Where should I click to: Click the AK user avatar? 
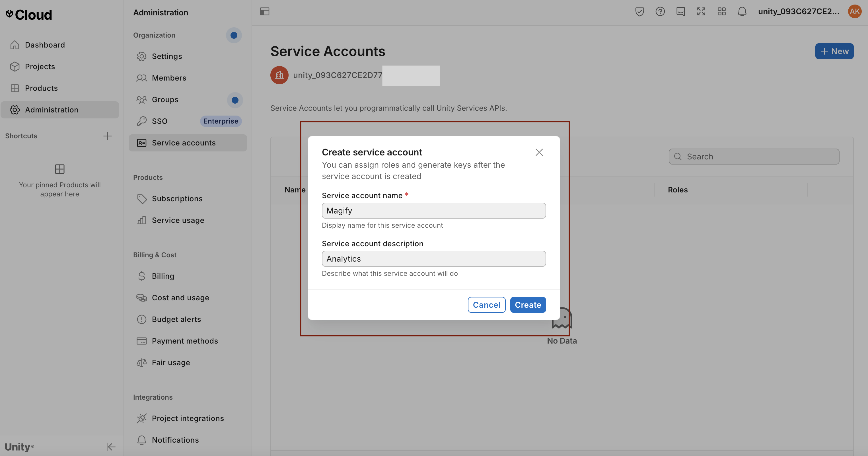pyautogui.click(x=855, y=11)
